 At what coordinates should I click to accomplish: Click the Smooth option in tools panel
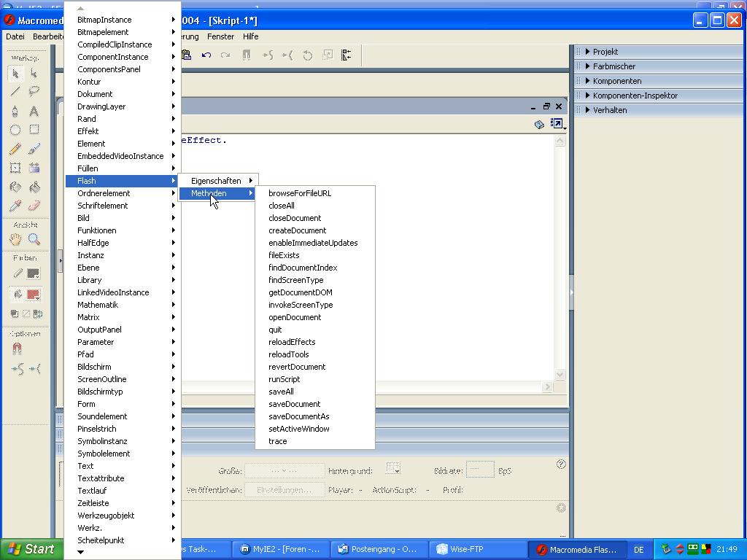pos(18,369)
